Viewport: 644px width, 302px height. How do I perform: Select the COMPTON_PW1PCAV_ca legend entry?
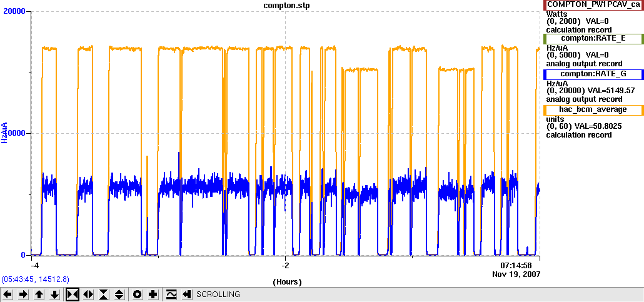pyautogui.click(x=593, y=4)
